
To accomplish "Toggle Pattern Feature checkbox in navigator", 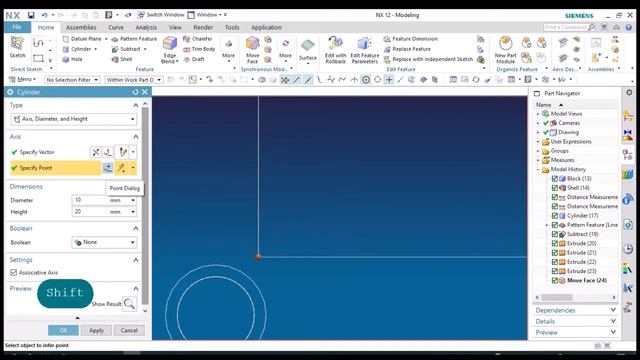I will tap(555, 225).
